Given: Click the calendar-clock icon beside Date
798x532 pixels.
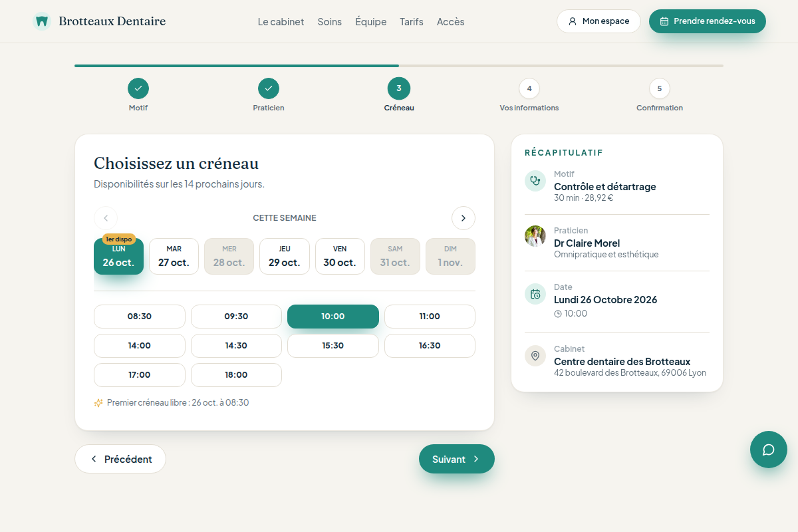Looking at the screenshot, I should [x=535, y=294].
